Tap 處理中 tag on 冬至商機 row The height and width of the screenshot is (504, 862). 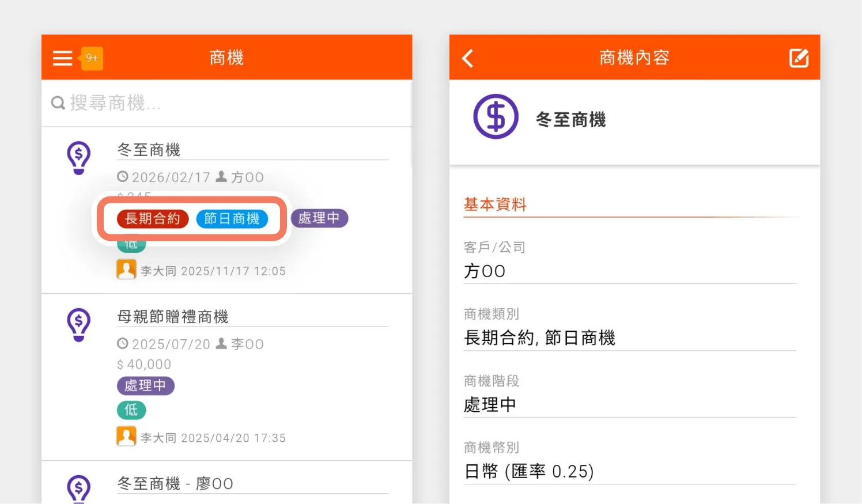[319, 218]
